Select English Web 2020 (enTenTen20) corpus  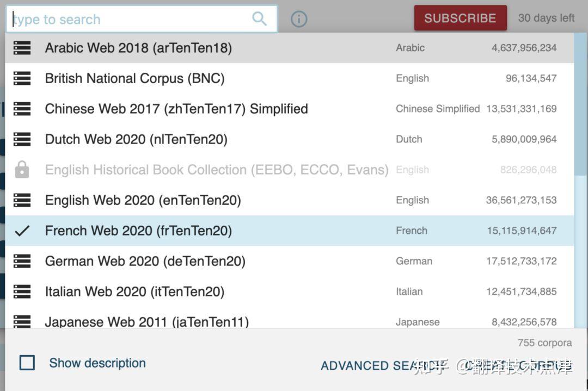point(143,200)
